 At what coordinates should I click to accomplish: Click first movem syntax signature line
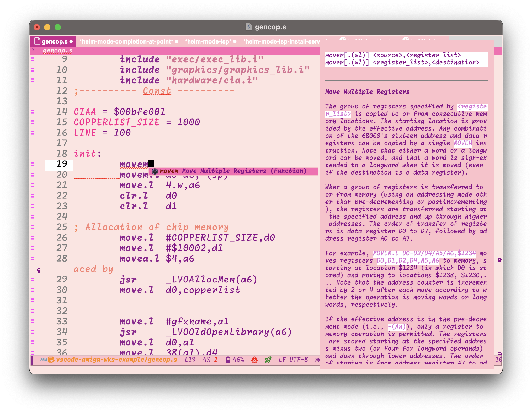(393, 55)
